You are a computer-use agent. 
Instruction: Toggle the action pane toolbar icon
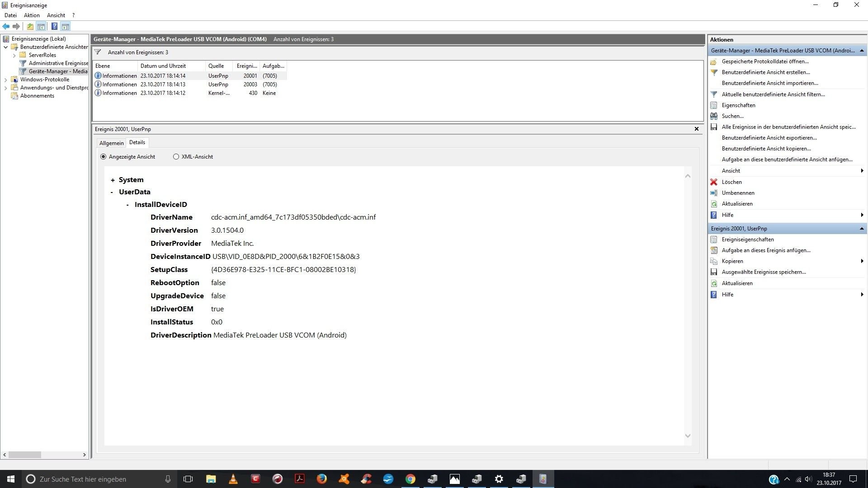point(66,26)
